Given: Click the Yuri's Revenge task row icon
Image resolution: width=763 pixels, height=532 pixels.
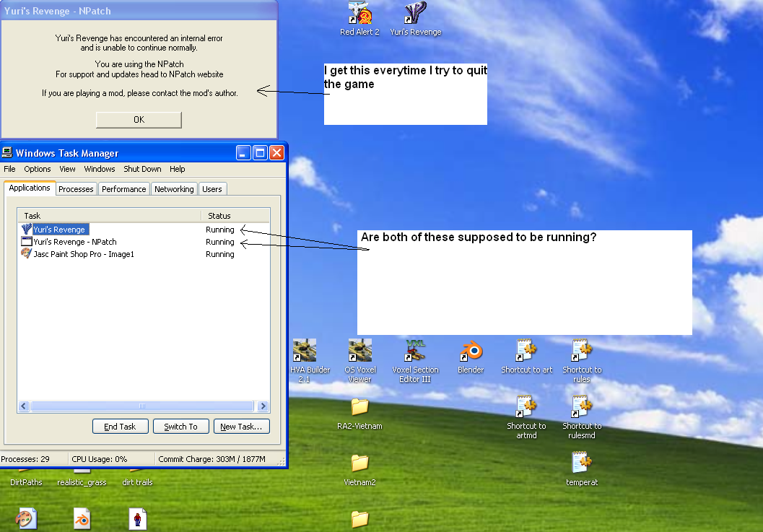Looking at the screenshot, I should pos(27,230).
